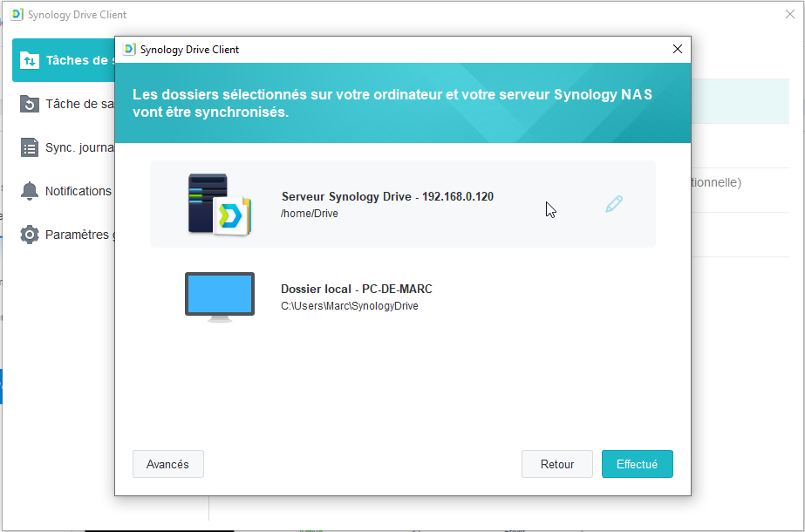
Task: Click the /home/Drive server path
Action: point(309,214)
